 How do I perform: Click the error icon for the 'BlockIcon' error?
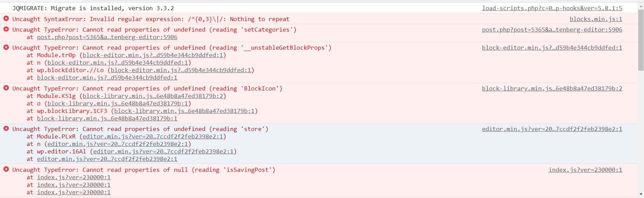point(6,88)
